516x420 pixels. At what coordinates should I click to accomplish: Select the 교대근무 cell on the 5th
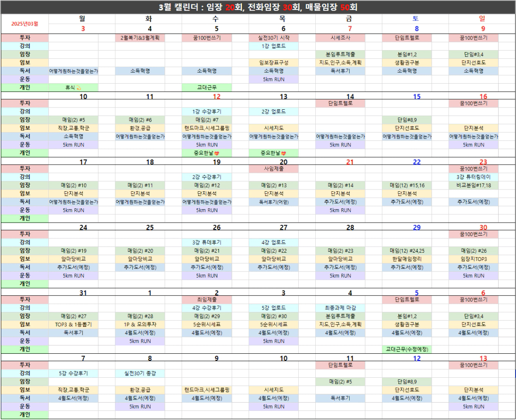tap(207, 88)
